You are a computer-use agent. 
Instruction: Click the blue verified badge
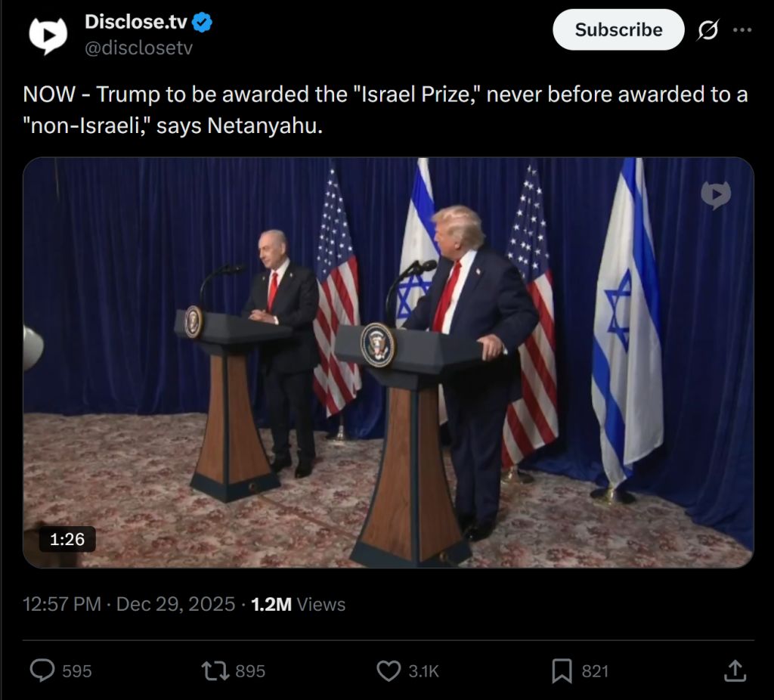[x=202, y=22]
